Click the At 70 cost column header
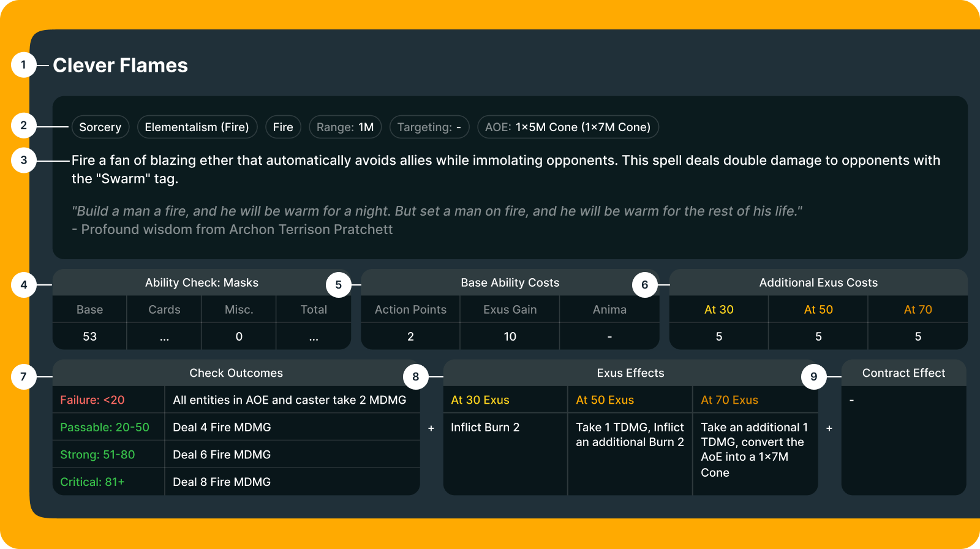Screen dimensions: 980x549 [x=918, y=309]
